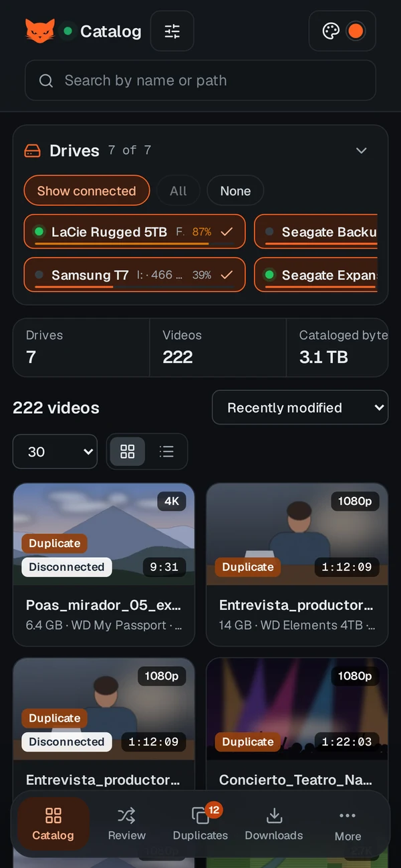Screen dimensions: 401x868
Task: Click the Videos 222 stat card
Action: coord(218,348)
